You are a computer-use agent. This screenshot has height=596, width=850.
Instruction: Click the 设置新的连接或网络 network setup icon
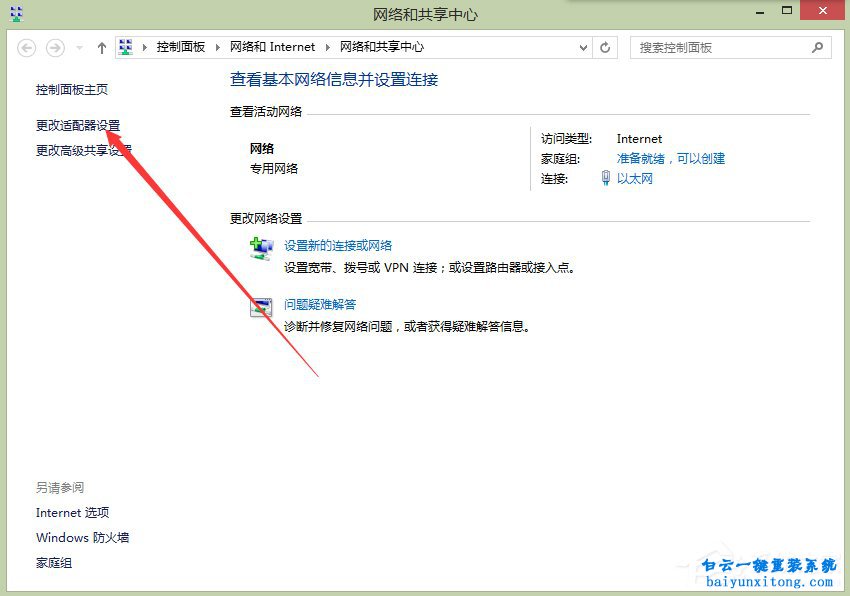261,248
